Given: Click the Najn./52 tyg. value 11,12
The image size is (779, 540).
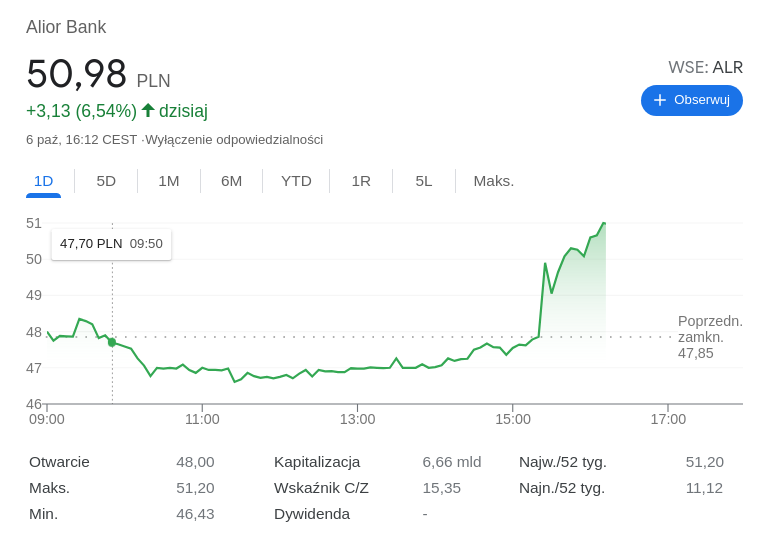Looking at the screenshot, I should [x=704, y=488].
